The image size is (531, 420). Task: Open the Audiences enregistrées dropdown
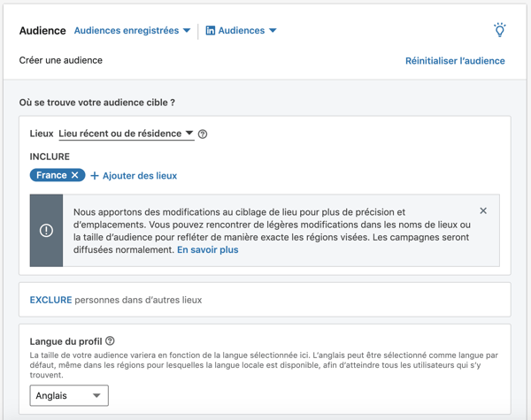(132, 30)
